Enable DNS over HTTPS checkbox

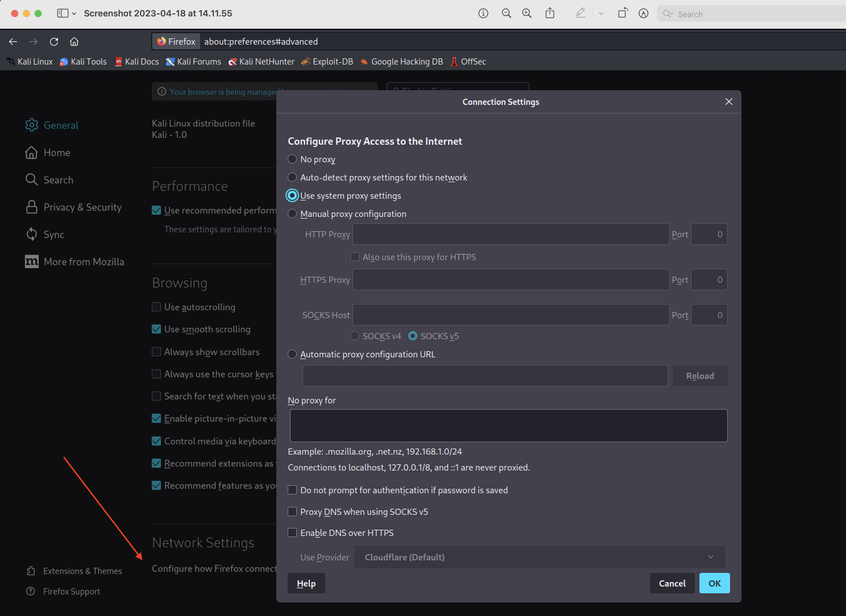pos(292,532)
